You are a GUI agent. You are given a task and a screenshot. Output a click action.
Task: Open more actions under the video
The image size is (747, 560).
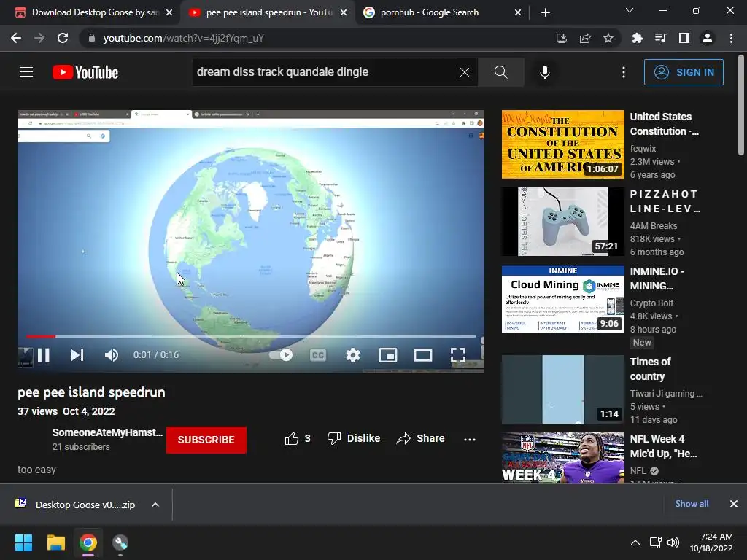(470, 439)
